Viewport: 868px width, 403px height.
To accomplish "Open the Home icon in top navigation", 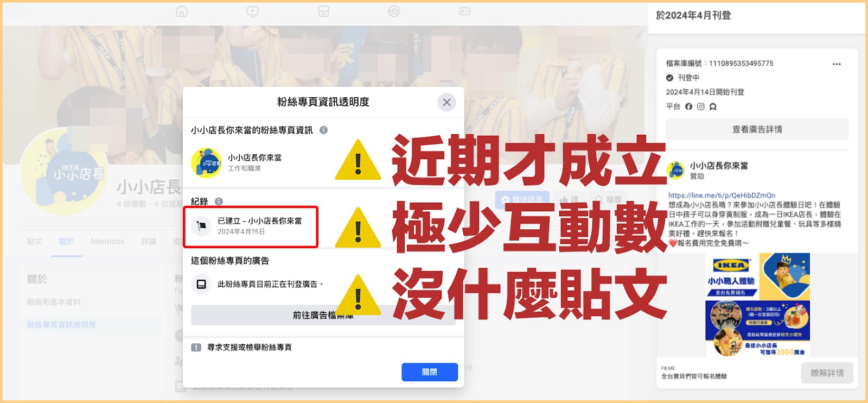I will 182,11.
